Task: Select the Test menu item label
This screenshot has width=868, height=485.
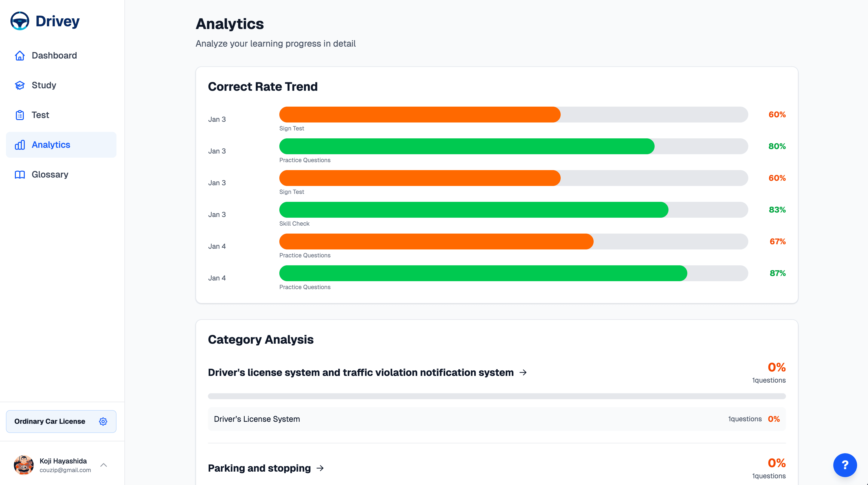Action: click(40, 115)
